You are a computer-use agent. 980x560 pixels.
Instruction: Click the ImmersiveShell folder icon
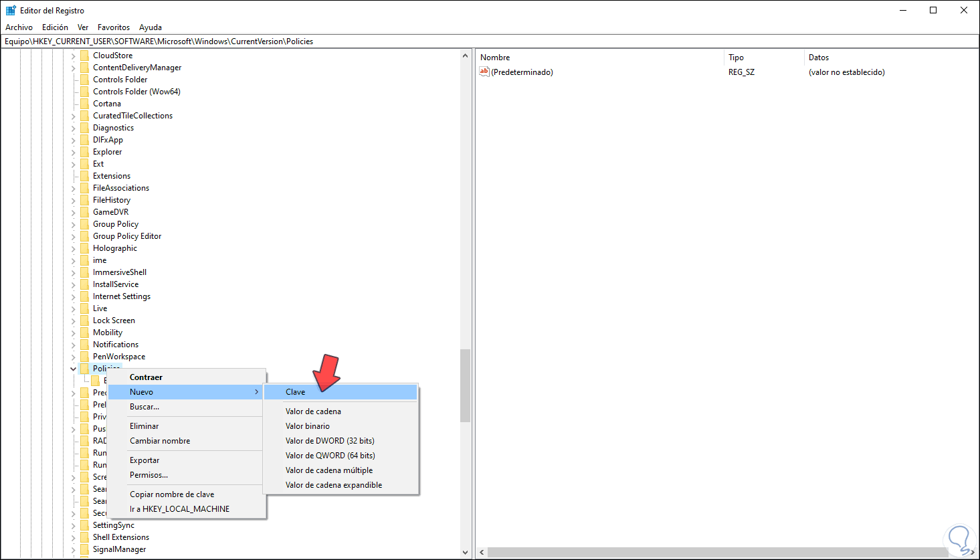click(84, 272)
